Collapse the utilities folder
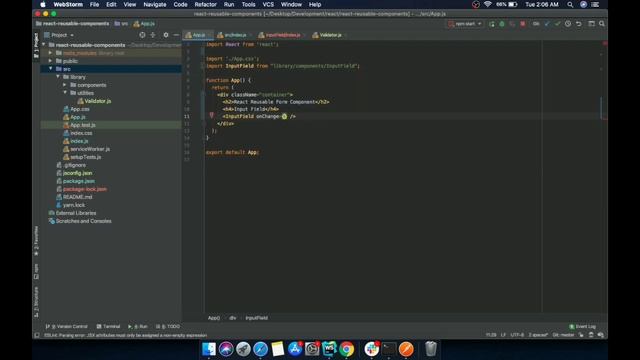 (65, 93)
